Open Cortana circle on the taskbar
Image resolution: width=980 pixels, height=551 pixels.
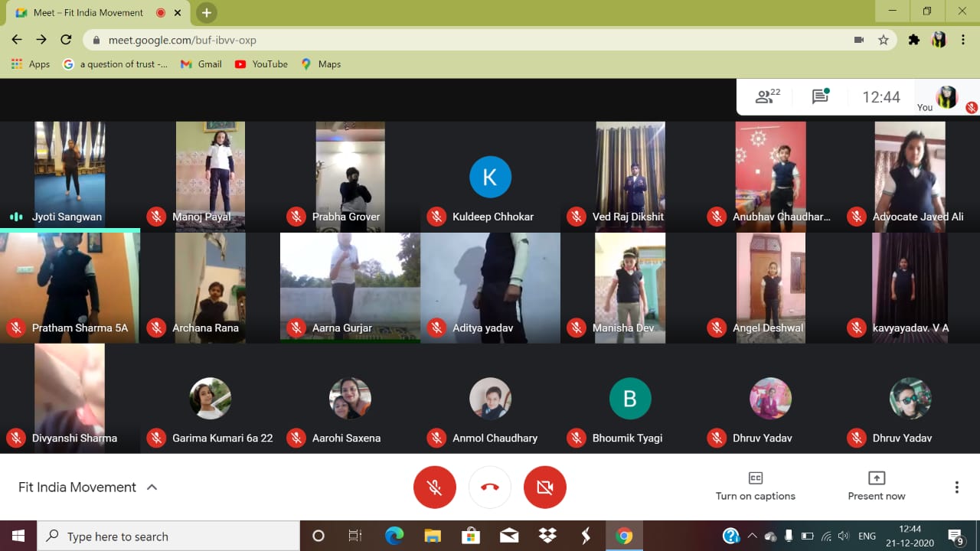tap(318, 536)
